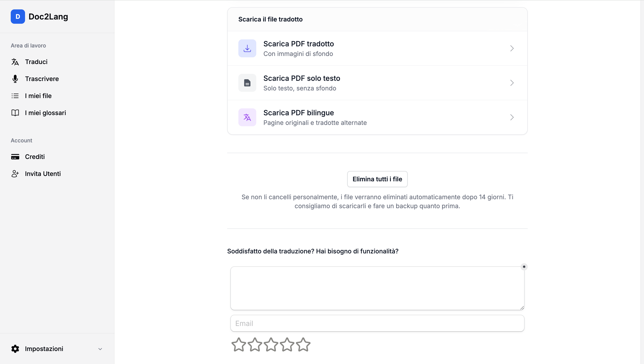
Task: Click chevron on Scarica PDF bilingue row
Action: [x=512, y=117]
